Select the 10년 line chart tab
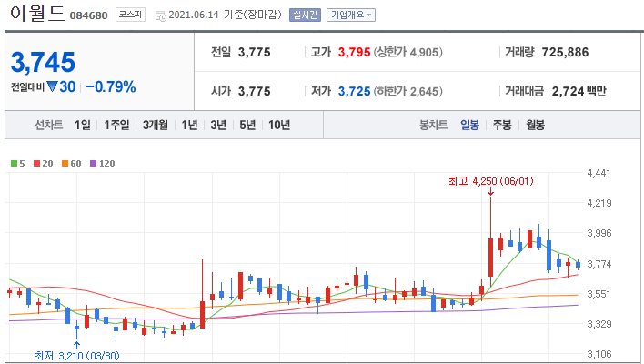This screenshot has width=644, height=364. (279, 125)
